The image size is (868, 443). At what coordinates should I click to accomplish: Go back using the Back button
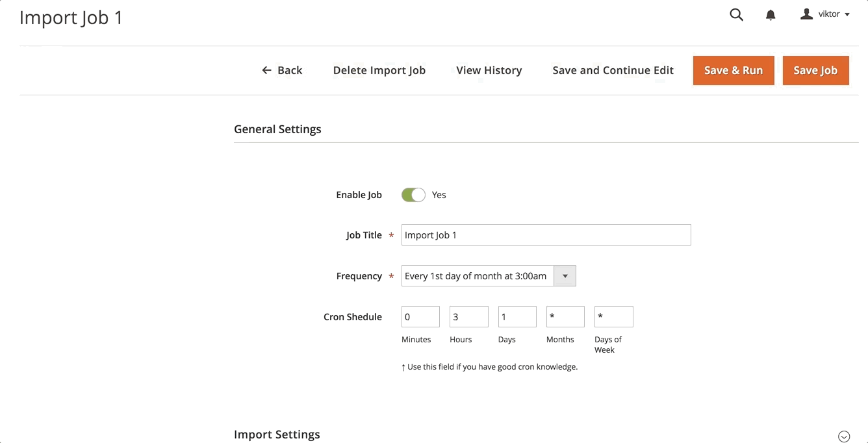coord(282,70)
